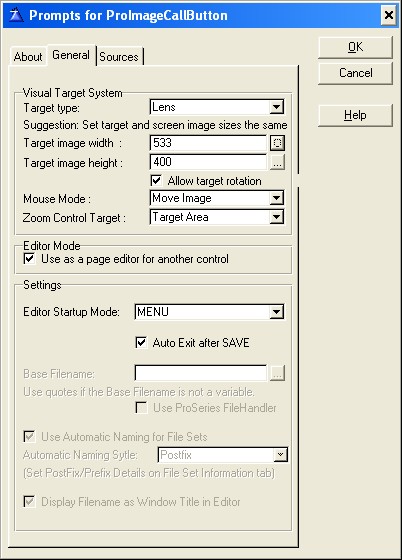
Task: Expand the Editor Startup Mode dropdown
Action: pos(276,312)
